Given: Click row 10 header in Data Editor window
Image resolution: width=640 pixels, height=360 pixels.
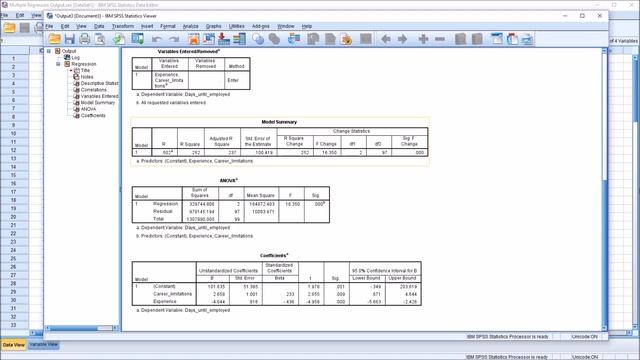Looking at the screenshot, I should tap(13, 133).
